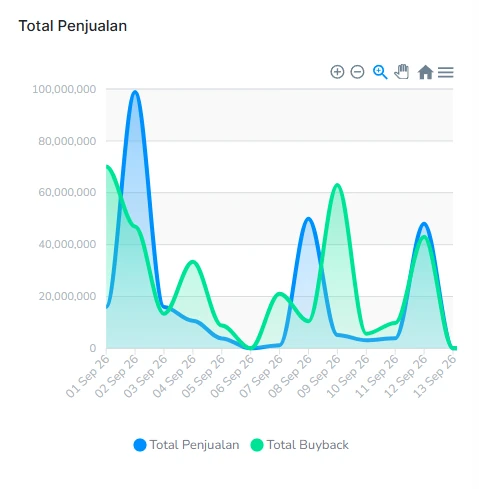
Task: Click the 09 Sep 26 x-axis label
Action: coord(319,376)
